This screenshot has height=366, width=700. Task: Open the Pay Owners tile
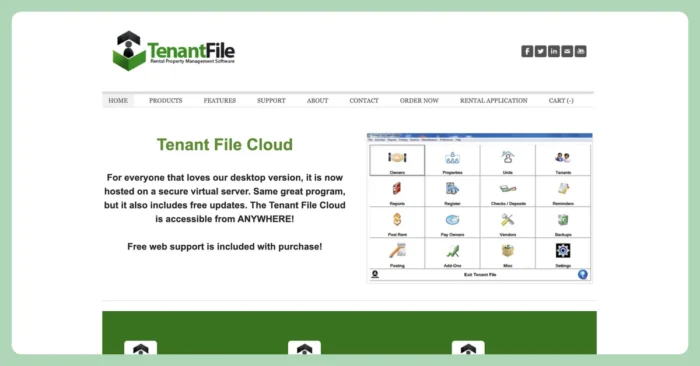(x=452, y=222)
